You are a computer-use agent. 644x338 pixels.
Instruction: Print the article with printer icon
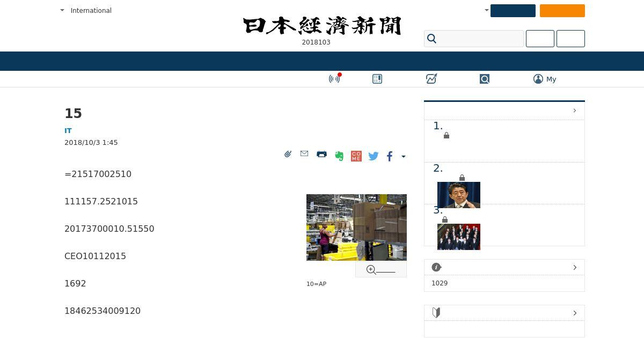pyautogui.click(x=321, y=154)
